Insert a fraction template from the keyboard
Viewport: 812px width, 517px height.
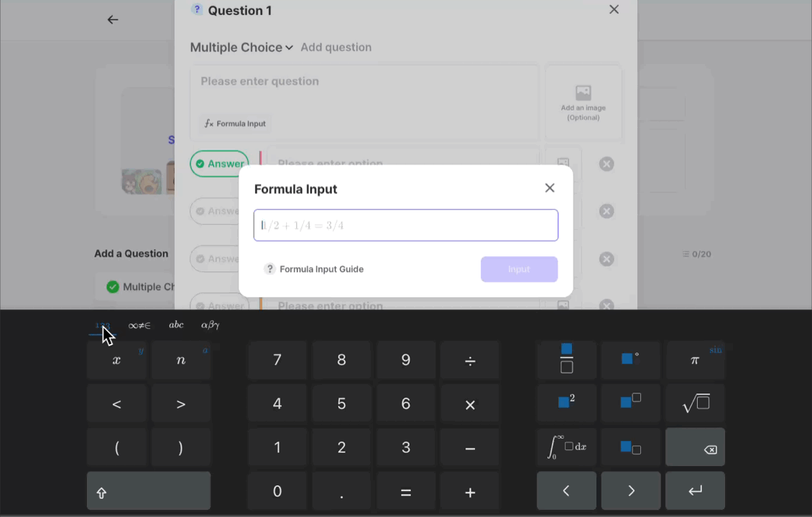point(566,360)
